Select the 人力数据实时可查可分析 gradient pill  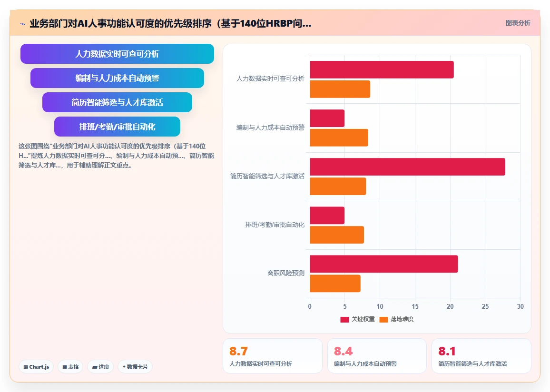[117, 54]
